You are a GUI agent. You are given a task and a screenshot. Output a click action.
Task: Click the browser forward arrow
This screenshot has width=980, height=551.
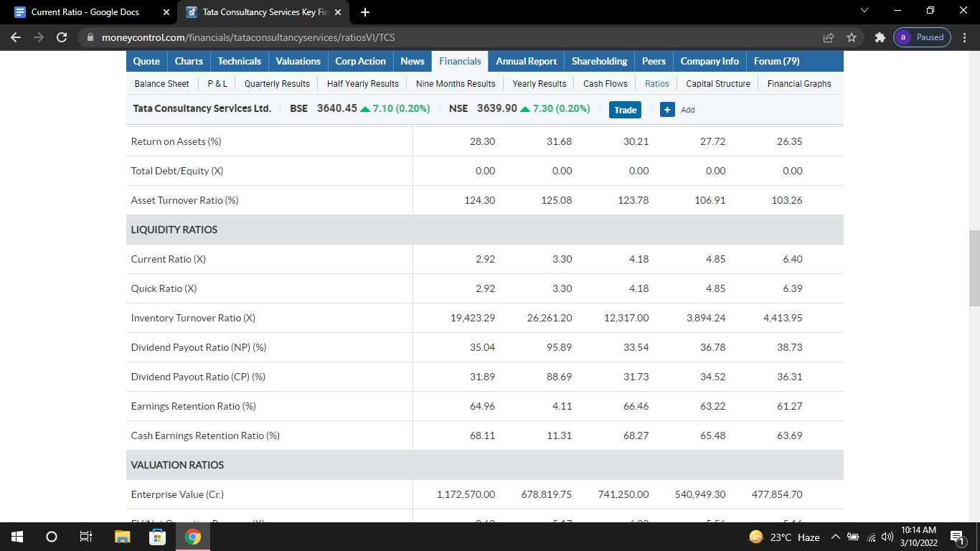(x=39, y=37)
